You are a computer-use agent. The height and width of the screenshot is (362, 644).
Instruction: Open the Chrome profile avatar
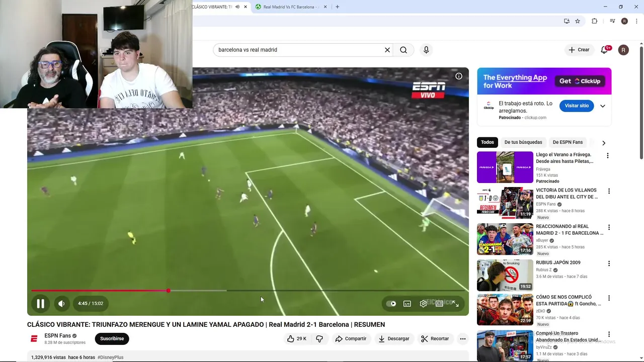624,21
